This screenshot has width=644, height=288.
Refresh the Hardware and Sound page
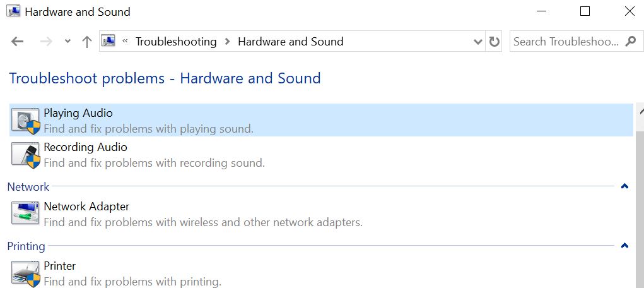coord(494,42)
